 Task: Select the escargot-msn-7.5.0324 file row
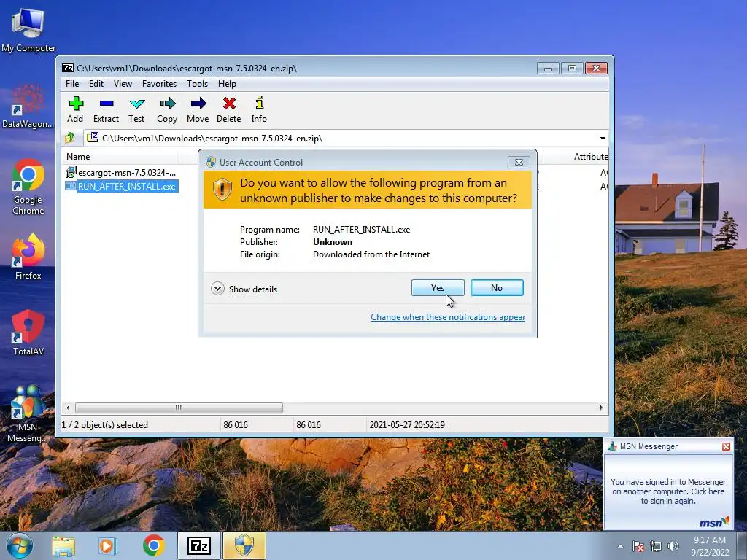tap(122, 172)
